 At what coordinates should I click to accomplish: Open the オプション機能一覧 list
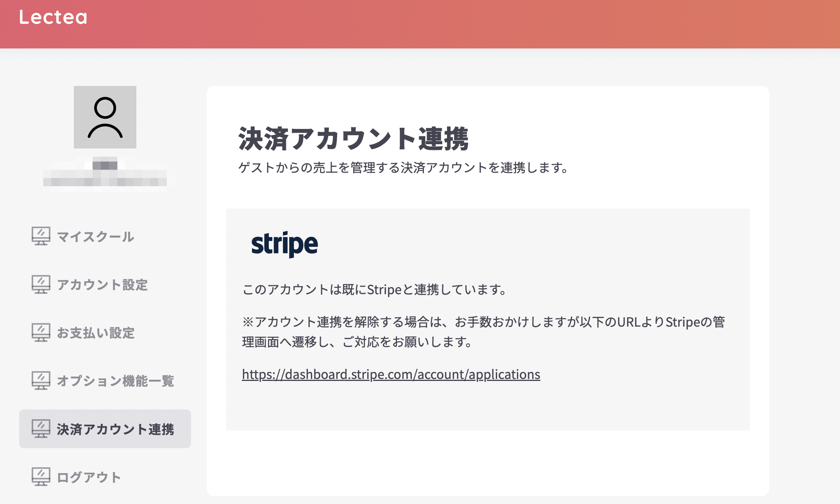[x=116, y=381]
